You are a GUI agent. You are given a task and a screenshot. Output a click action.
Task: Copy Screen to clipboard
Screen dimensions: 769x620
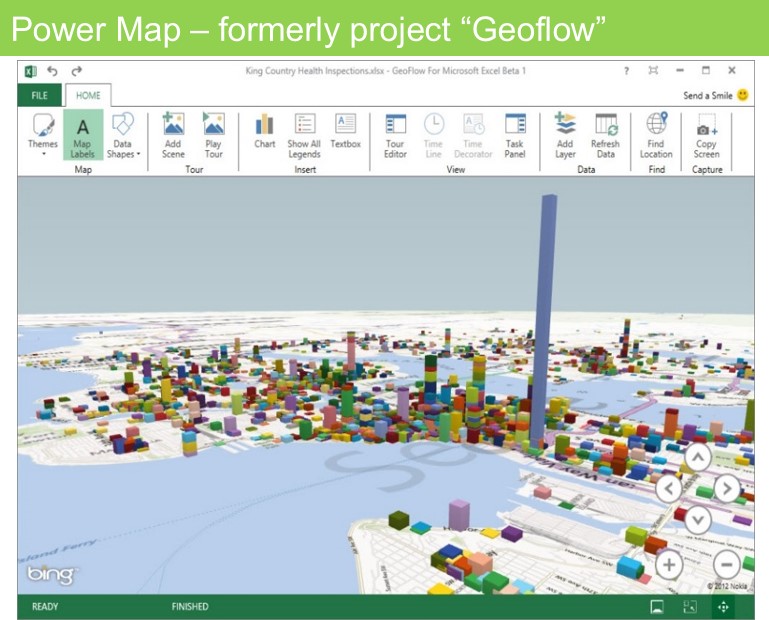pyautogui.click(x=706, y=134)
